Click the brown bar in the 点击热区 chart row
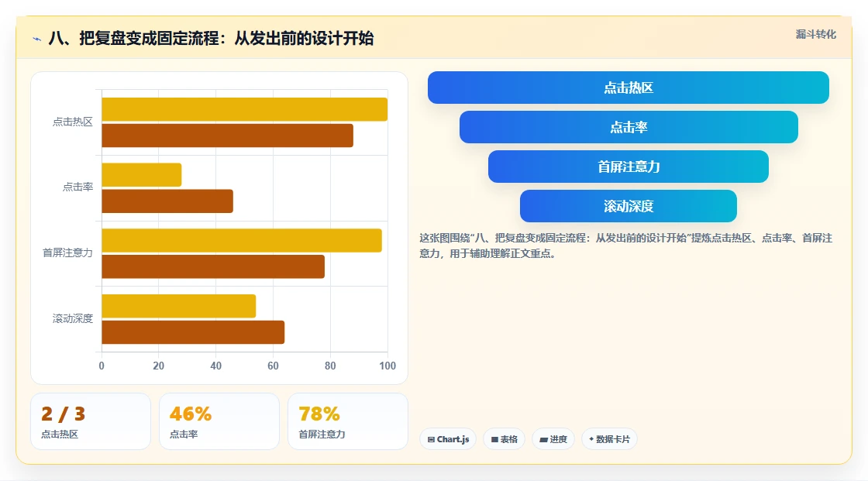868x481 pixels. [228, 136]
